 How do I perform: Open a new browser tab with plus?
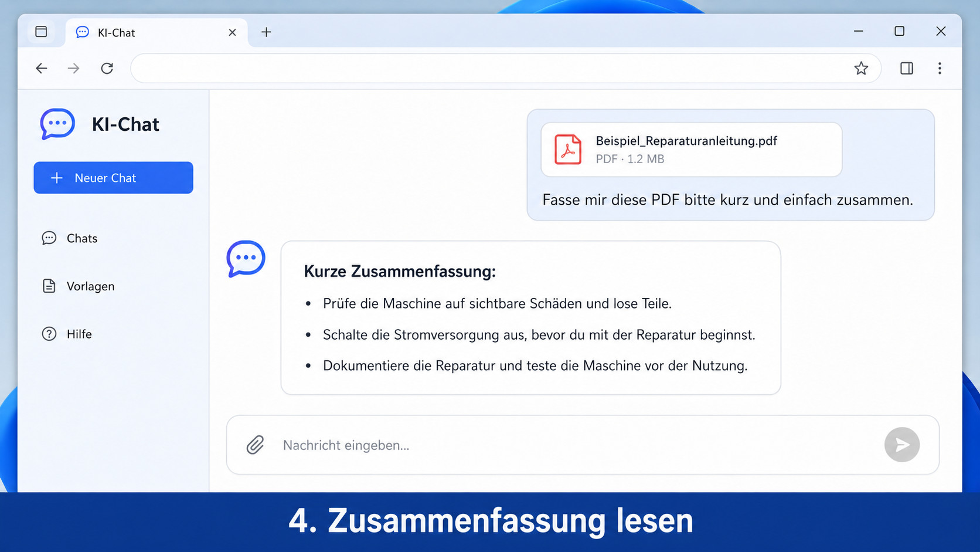pos(266,32)
